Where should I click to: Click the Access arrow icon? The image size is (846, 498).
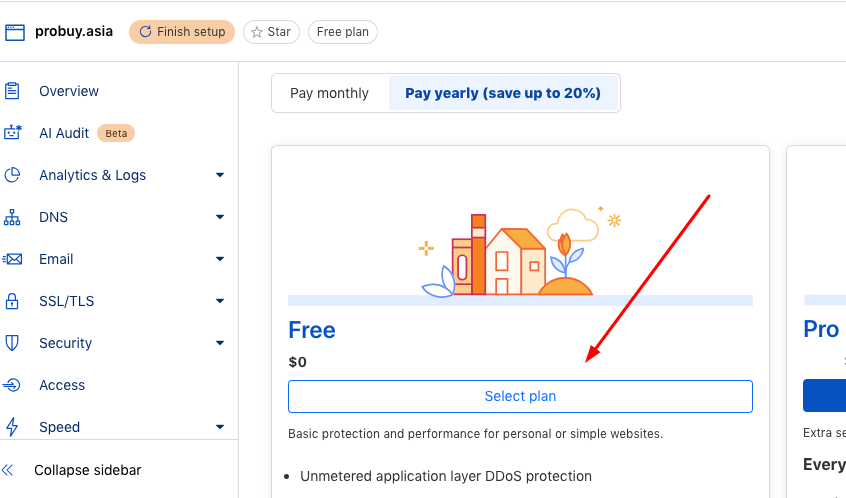click(11, 385)
